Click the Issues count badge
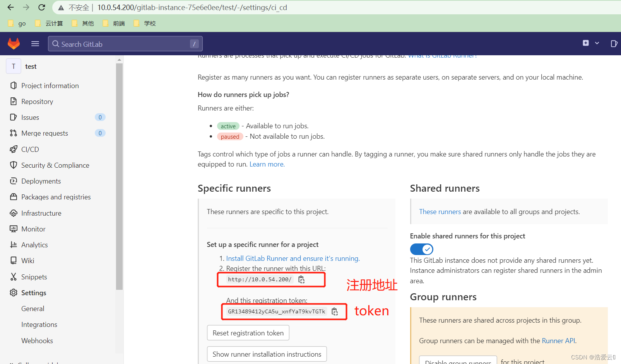This screenshot has width=621, height=364. tap(100, 117)
